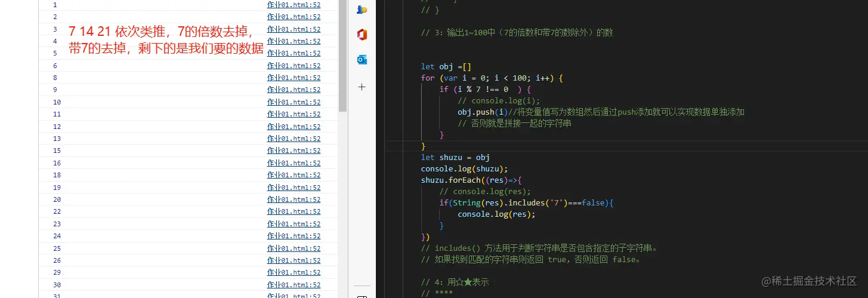Image resolution: width=868 pixels, height=298 pixels.
Task: Open source link 作业01.html:52 on row 6
Action: pos(294,66)
